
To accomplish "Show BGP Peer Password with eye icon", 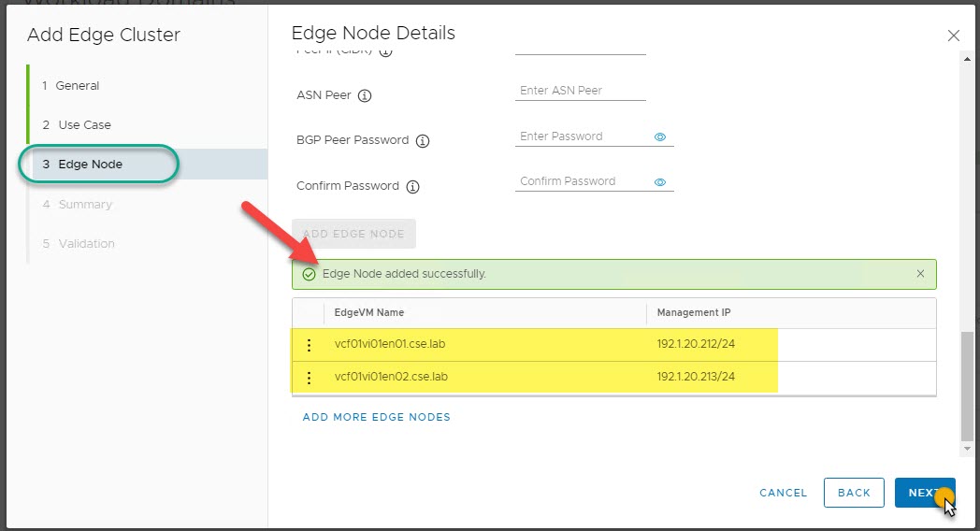I will (660, 136).
